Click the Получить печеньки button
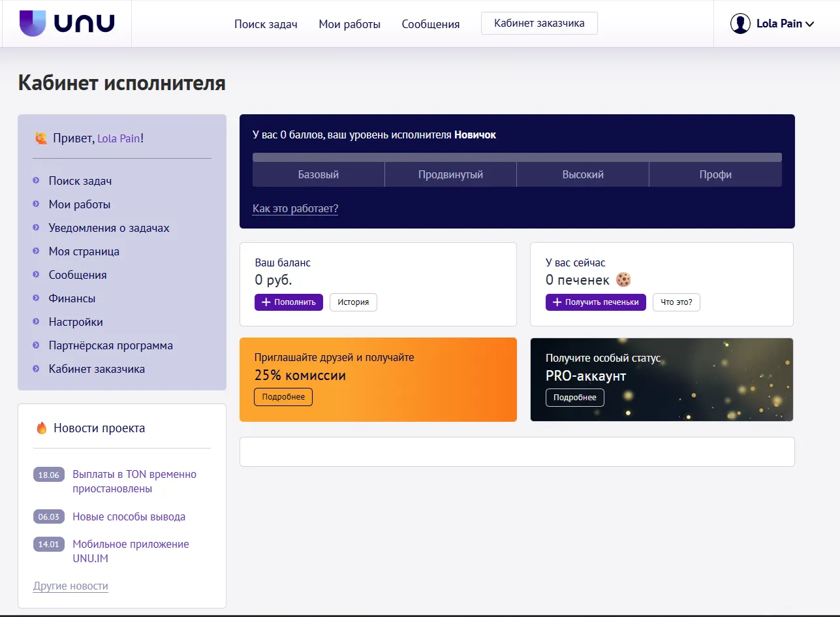The image size is (840, 617). [x=596, y=302]
